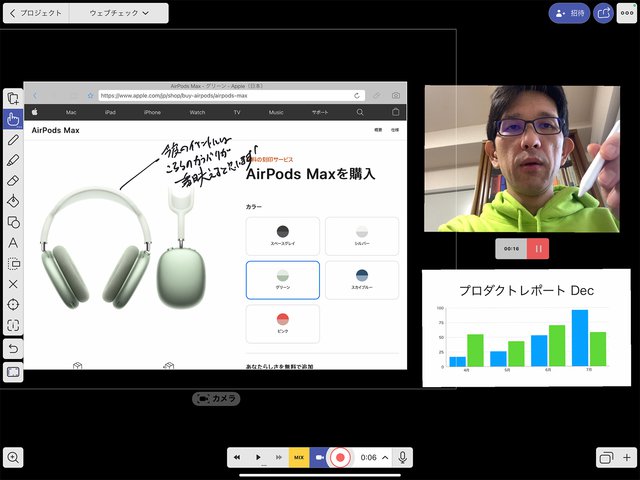Screen dimensions: 640x480
Task: Choose the ピンク color swatch option
Action: [282, 323]
